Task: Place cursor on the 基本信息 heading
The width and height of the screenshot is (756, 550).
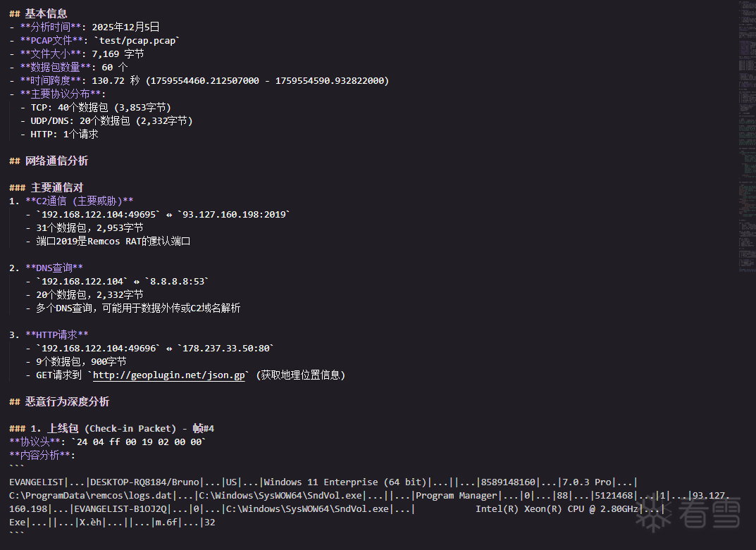Action: pos(47,13)
